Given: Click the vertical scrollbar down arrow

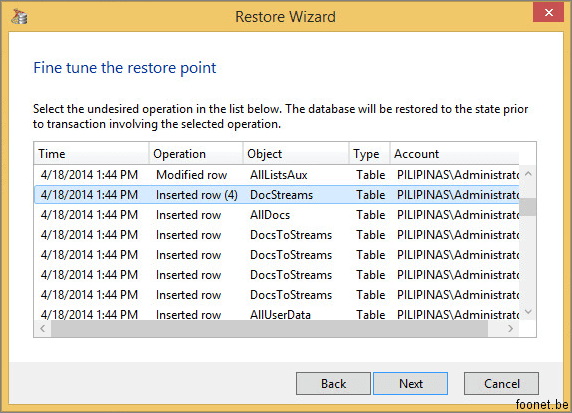Looking at the screenshot, I should 528,312.
